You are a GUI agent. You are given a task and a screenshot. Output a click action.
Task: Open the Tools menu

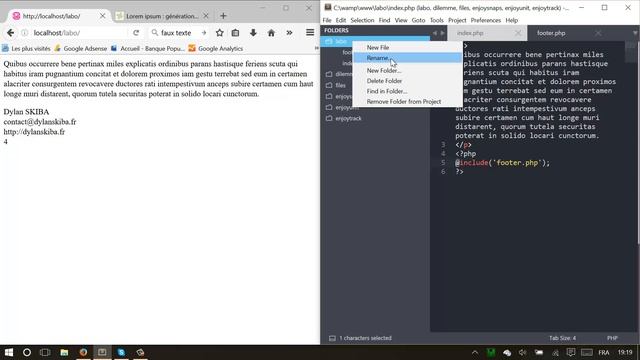(437, 20)
